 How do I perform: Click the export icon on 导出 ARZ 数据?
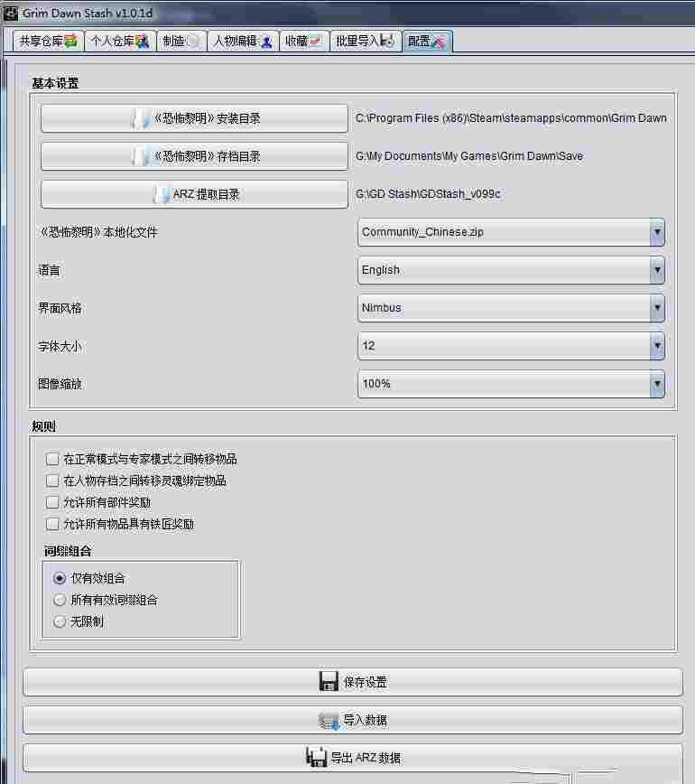(316, 758)
